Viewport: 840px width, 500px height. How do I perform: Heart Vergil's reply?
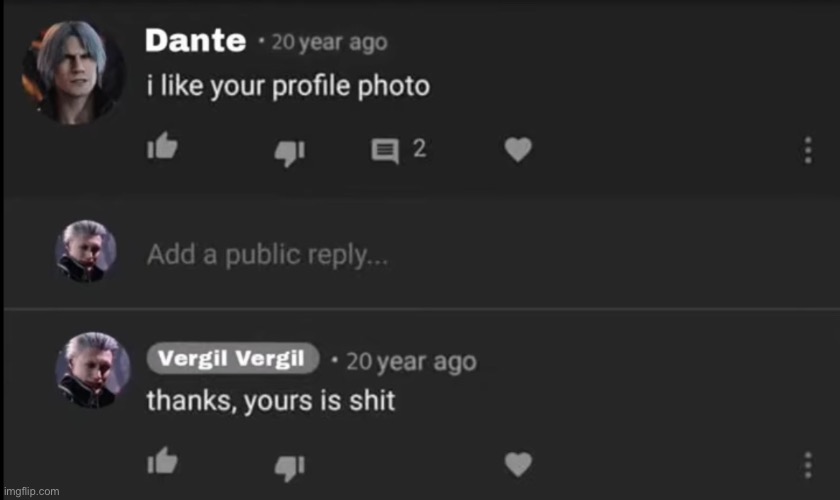(518, 464)
